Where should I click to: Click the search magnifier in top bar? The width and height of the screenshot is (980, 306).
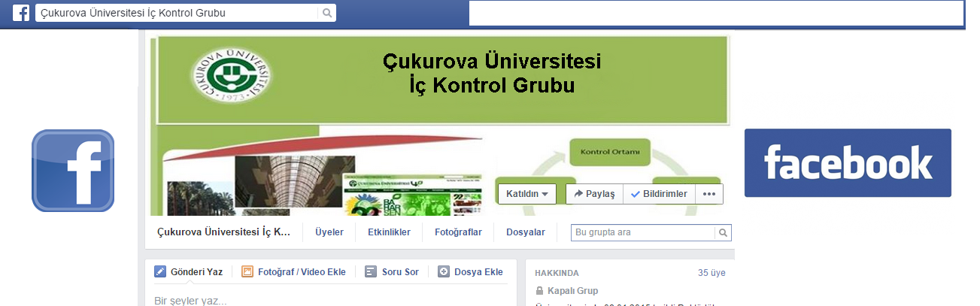326,14
